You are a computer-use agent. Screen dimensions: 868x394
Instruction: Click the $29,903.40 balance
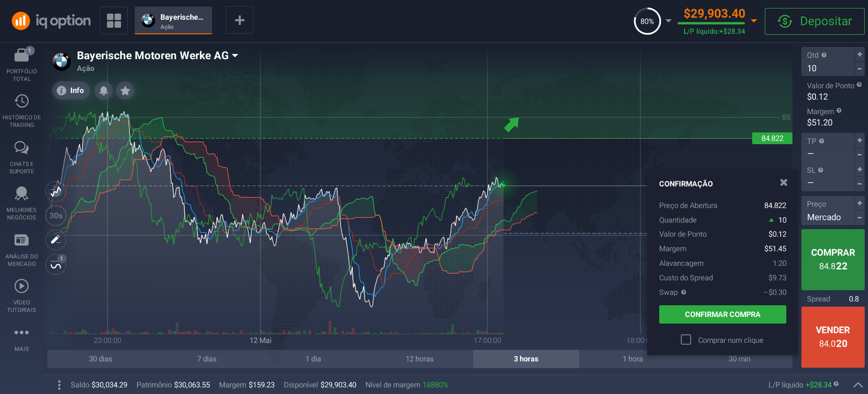pos(714,14)
